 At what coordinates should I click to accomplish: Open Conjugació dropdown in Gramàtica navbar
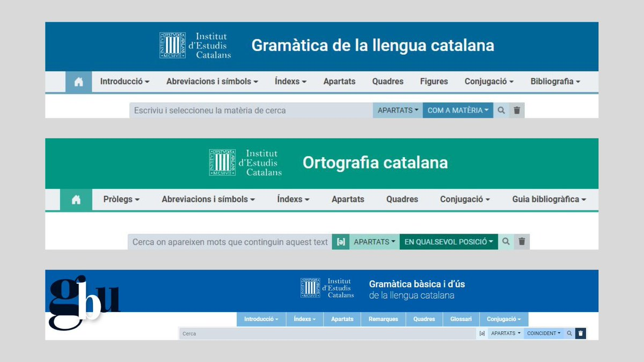tap(489, 82)
